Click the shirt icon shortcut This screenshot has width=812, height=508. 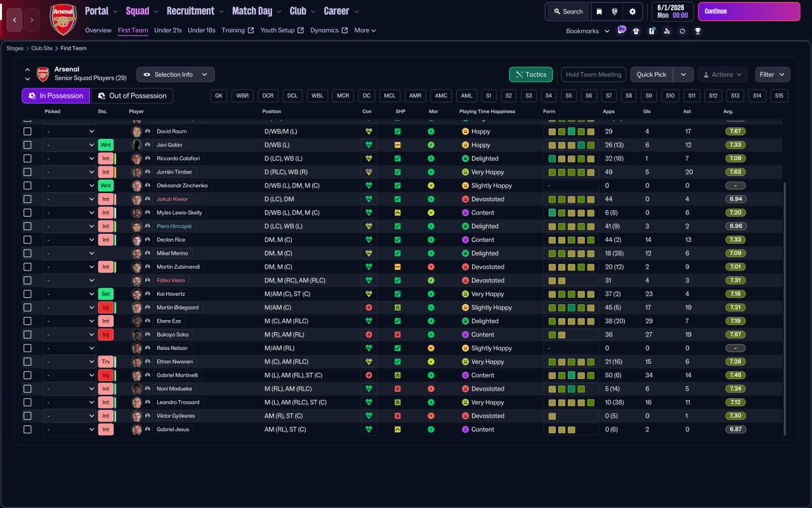click(636, 31)
